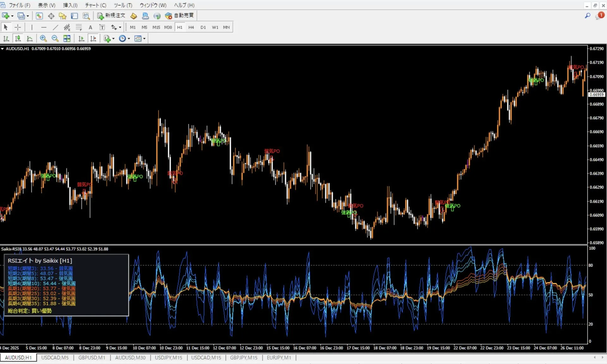Expand the chart templates dropdown arrow

[x=144, y=39]
